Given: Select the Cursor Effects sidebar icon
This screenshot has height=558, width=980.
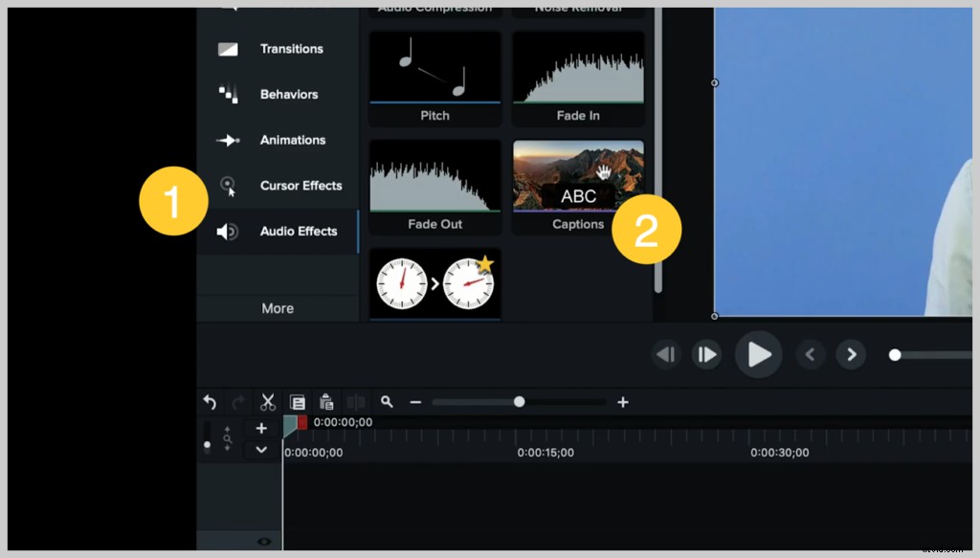Looking at the screenshot, I should [x=230, y=186].
